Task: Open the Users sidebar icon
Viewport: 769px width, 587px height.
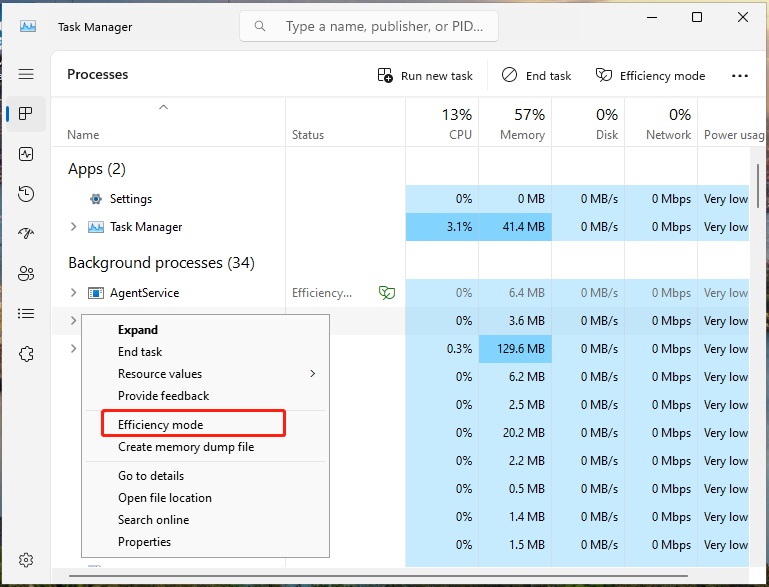Action: 26,273
